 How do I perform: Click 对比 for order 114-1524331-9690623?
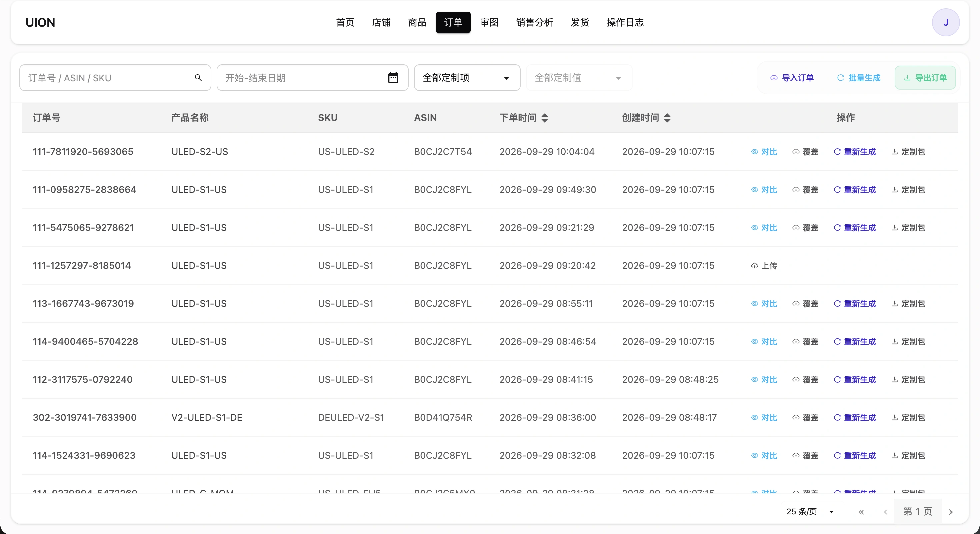pyautogui.click(x=764, y=456)
